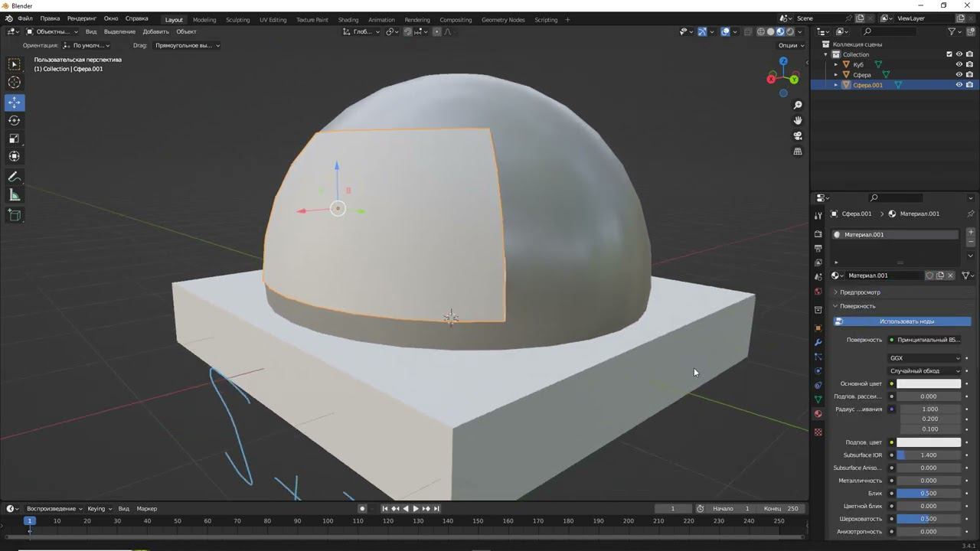
Task: Select the Rotate tool
Action: coord(15,120)
